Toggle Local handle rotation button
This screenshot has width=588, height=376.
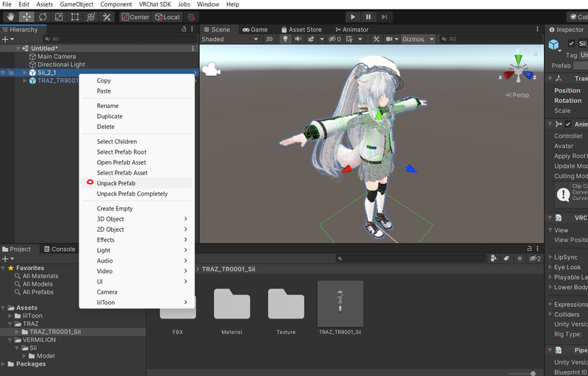pos(168,17)
